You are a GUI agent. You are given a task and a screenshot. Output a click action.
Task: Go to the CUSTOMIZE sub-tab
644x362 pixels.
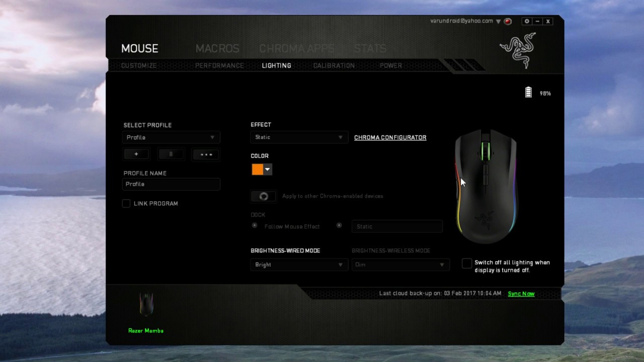click(x=139, y=65)
